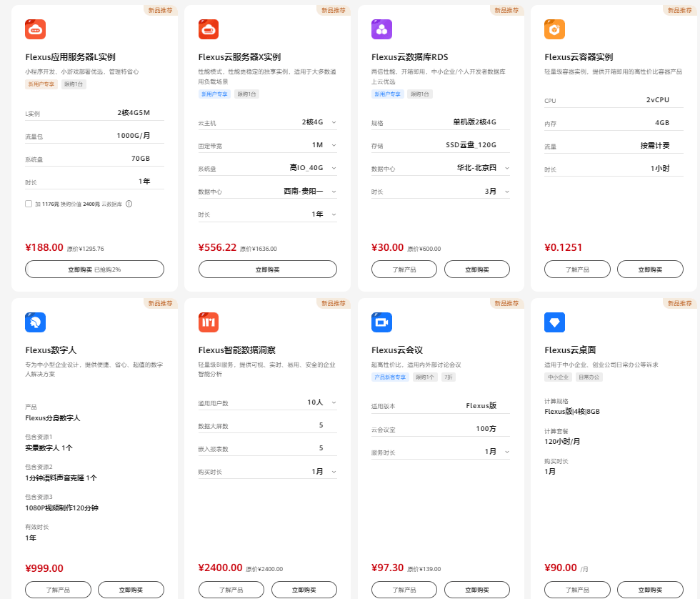This screenshot has width=700, height=599.
Task: Open X实例 时长 1年 dropdown
Action: (x=267, y=214)
